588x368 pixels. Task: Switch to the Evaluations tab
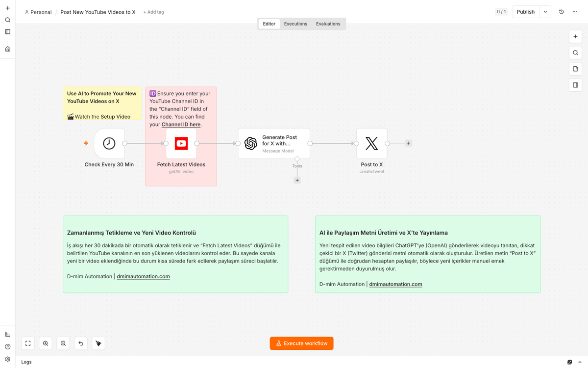pyautogui.click(x=328, y=24)
